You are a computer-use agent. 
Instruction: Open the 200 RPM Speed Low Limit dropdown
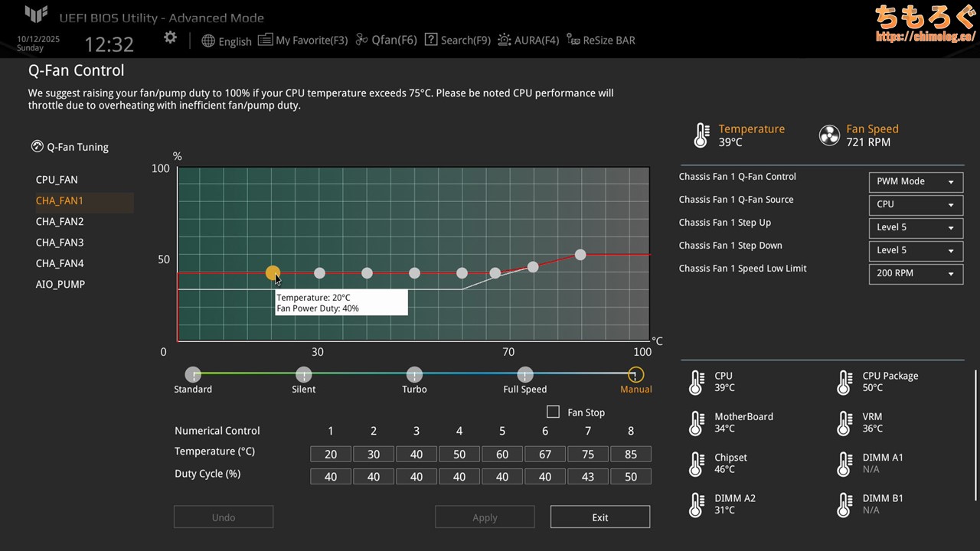915,273
